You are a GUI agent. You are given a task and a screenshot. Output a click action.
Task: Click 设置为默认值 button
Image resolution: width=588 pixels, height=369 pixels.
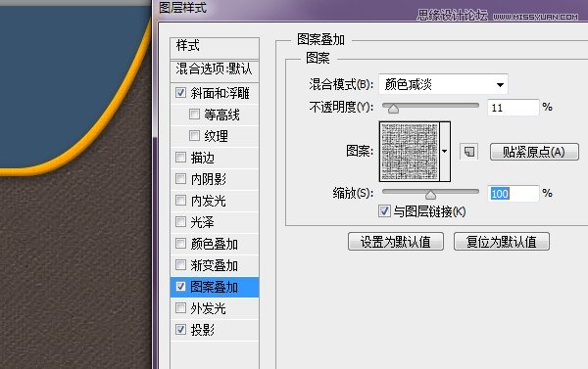pos(396,241)
